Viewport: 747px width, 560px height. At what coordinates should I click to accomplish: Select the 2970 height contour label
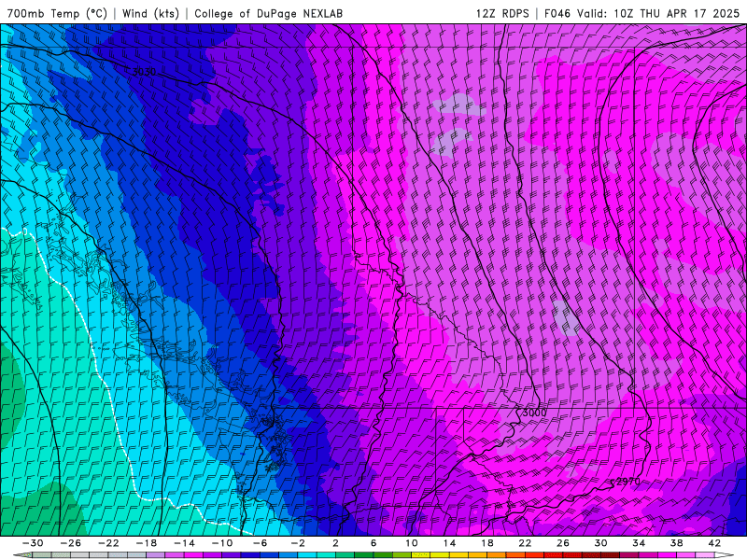[627, 482]
